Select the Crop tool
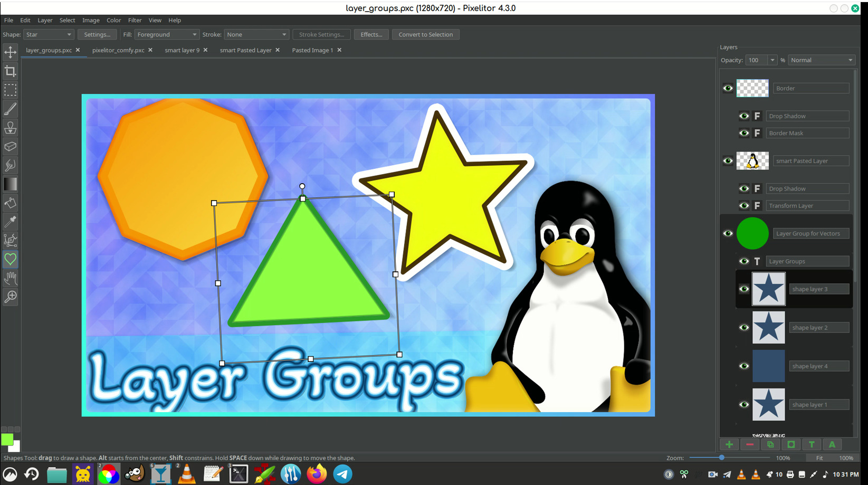 [x=10, y=71]
